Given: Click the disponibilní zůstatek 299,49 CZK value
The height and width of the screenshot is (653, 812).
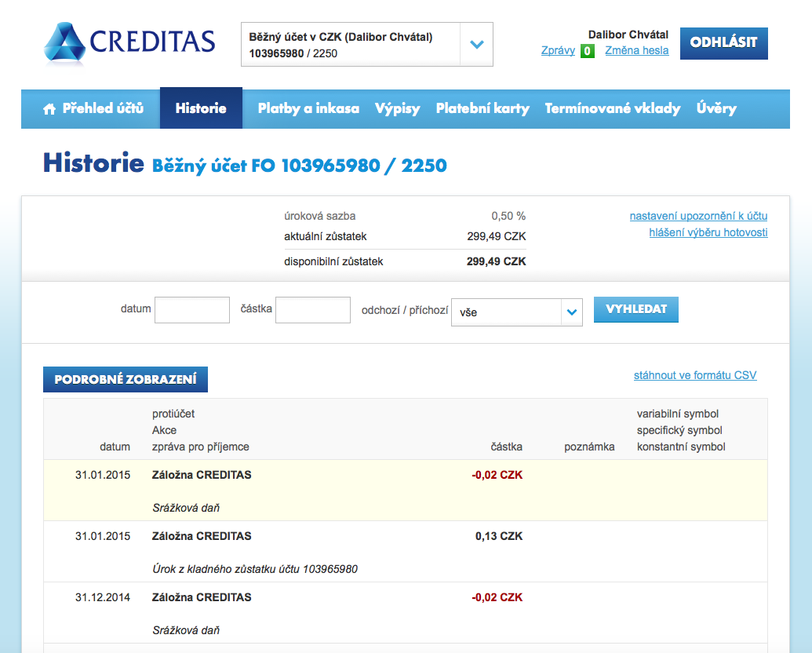Looking at the screenshot, I should [x=496, y=261].
